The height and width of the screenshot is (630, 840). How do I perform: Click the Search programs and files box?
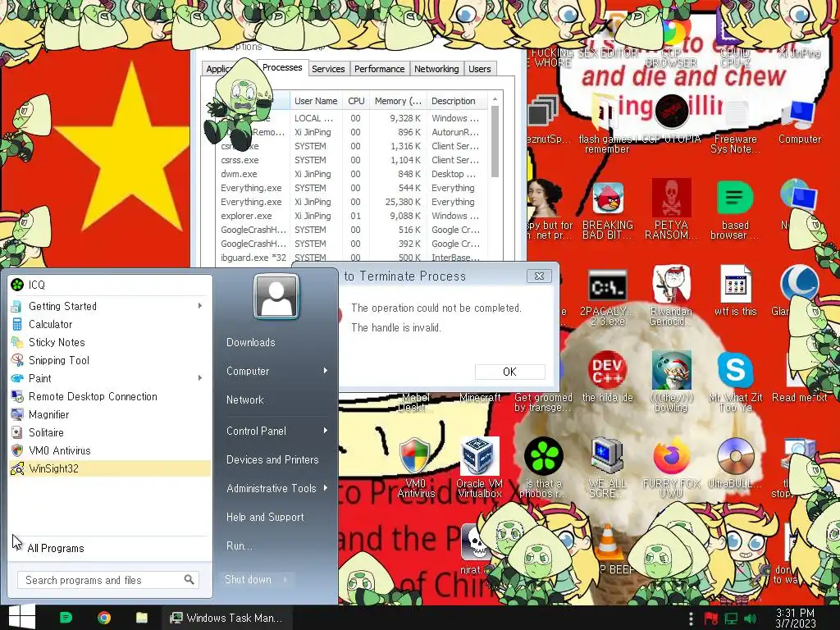pos(109,580)
